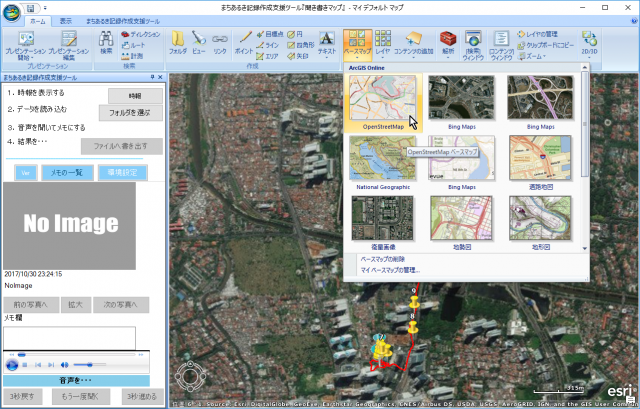The width and height of the screenshot is (640, 409).
Task: Click the 次の写真へ button
Action: coord(121,305)
